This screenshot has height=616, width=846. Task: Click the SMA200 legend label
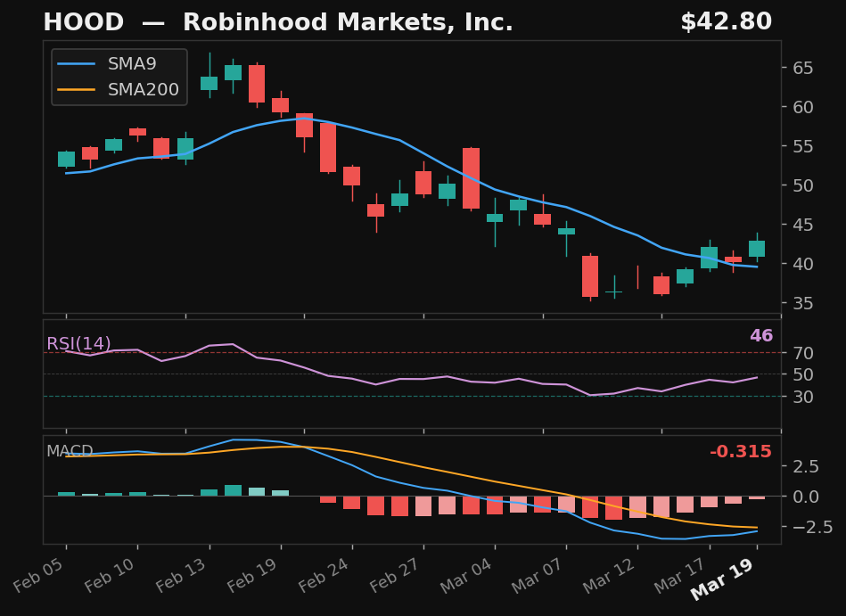(144, 89)
